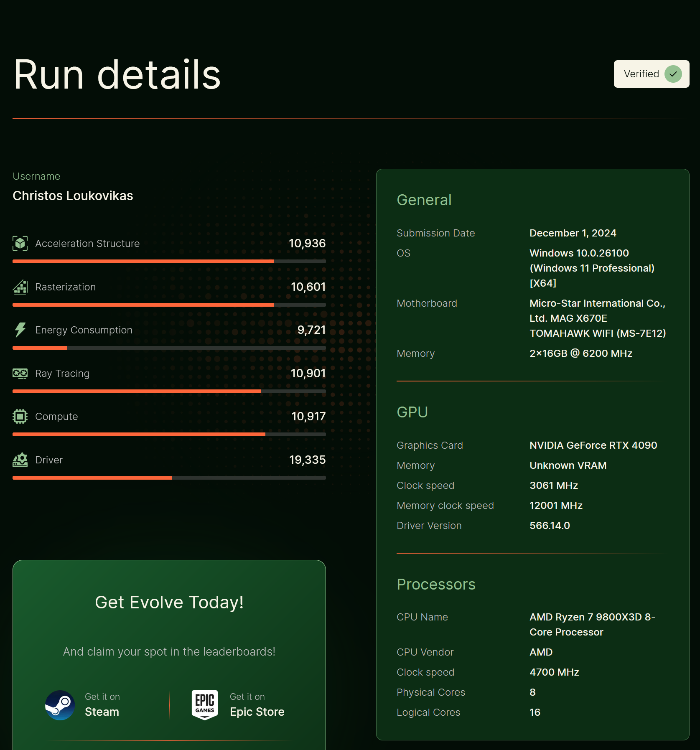The width and height of the screenshot is (700, 750).
Task: Click the Get Evolve Today! heading
Action: pos(169,602)
